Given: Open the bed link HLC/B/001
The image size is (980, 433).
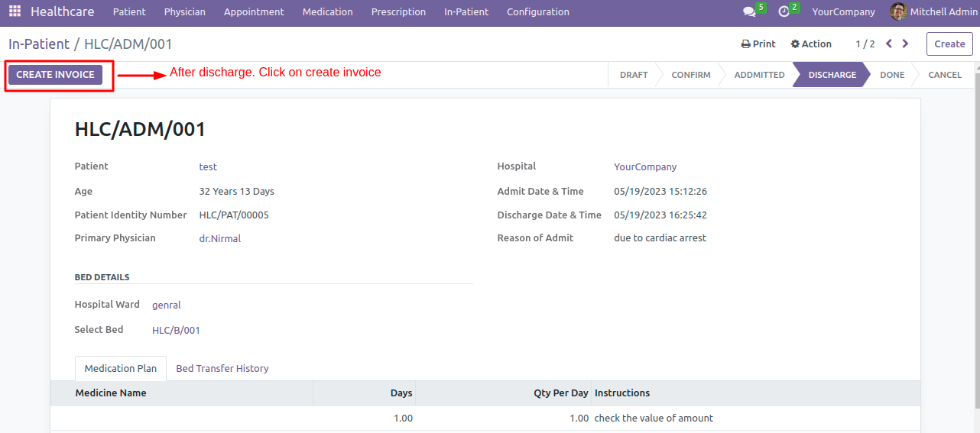Looking at the screenshot, I should coord(176,330).
